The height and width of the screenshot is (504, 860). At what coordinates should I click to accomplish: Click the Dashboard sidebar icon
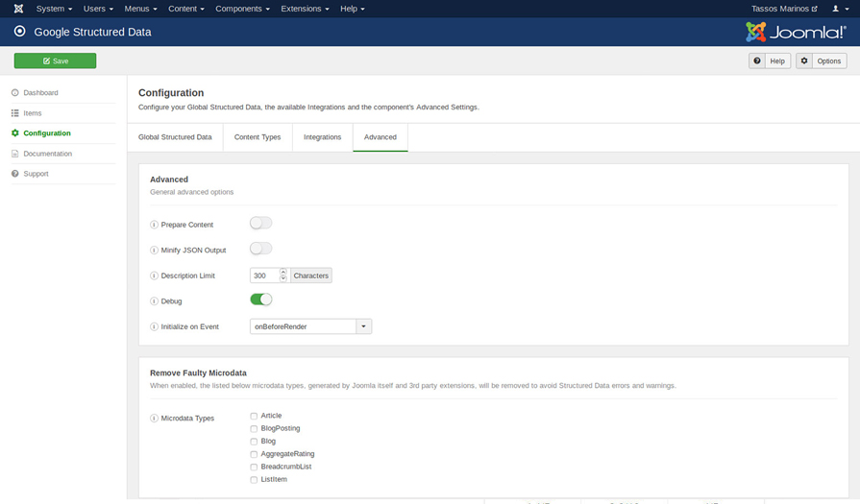15,93
